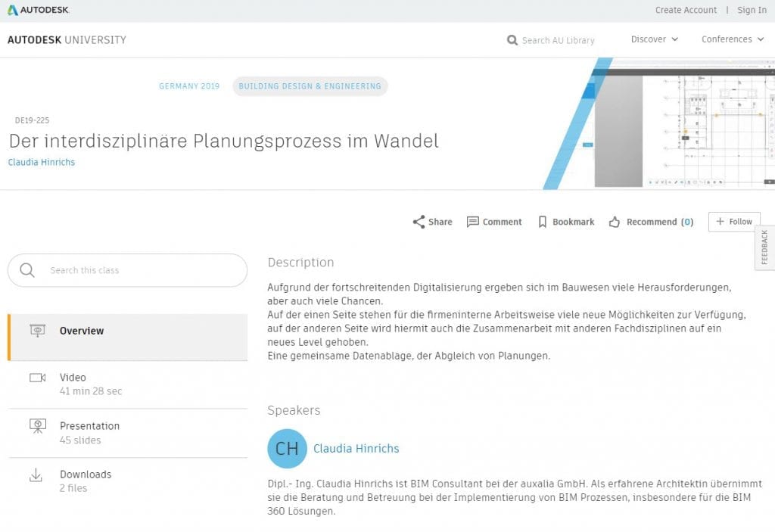Click the Sign In link

tap(752, 10)
